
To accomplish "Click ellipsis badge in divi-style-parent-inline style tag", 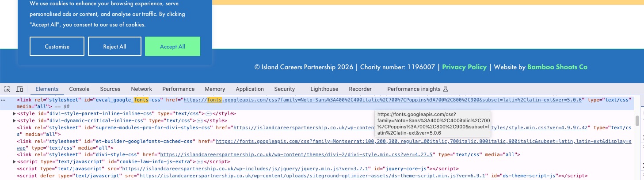I will click(209, 114).
